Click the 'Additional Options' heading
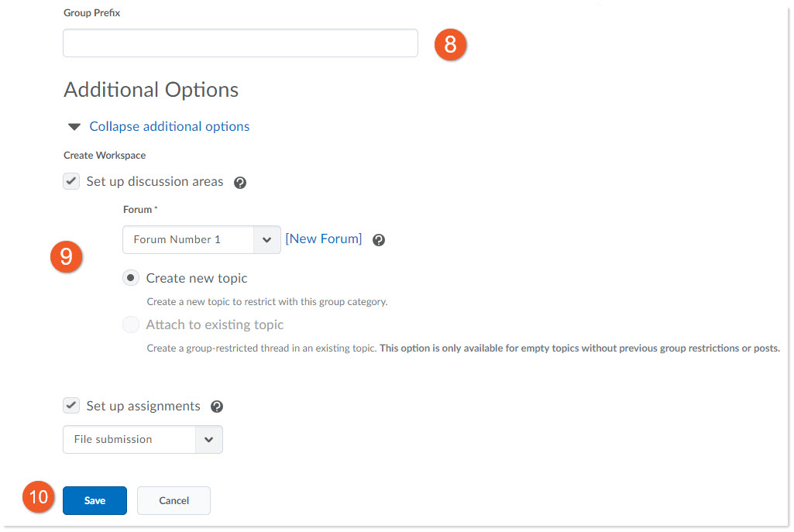This screenshot has height=532, width=794. [x=151, y=90]
